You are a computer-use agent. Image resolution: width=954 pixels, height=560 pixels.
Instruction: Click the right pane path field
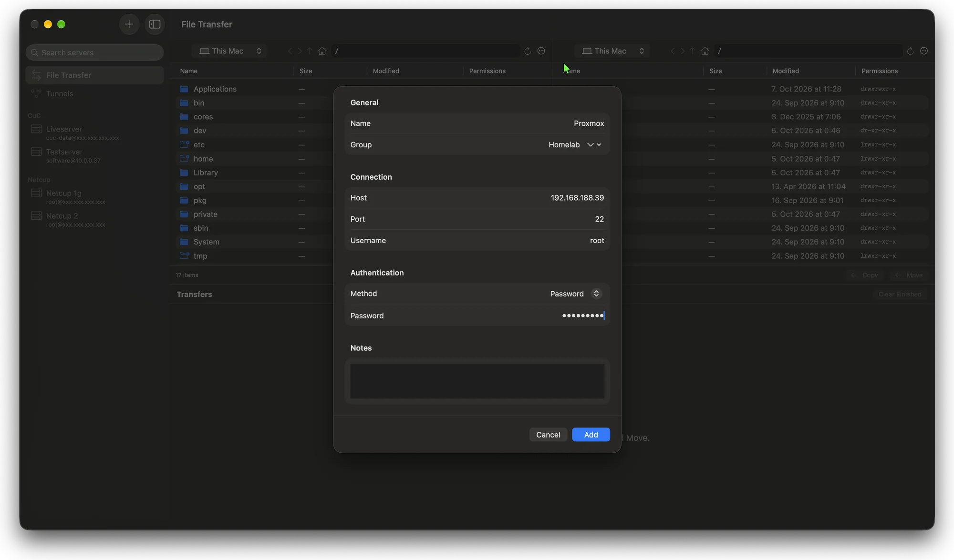809,51
